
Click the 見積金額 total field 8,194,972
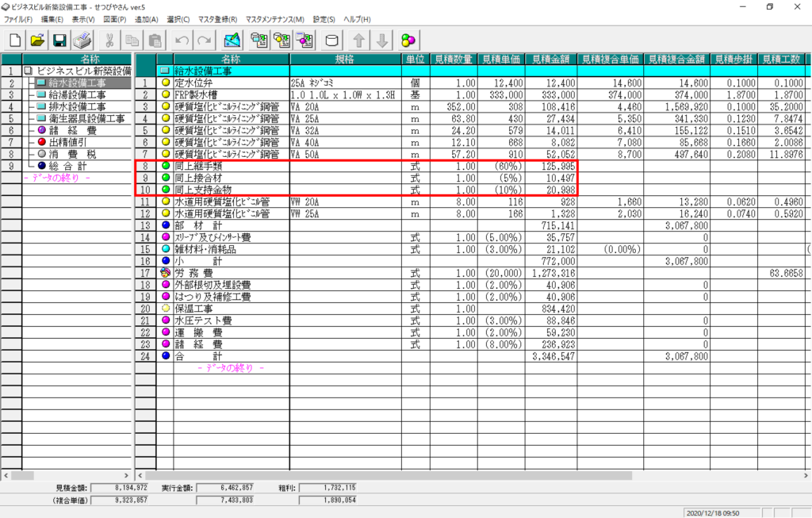(x=120, y=488)
